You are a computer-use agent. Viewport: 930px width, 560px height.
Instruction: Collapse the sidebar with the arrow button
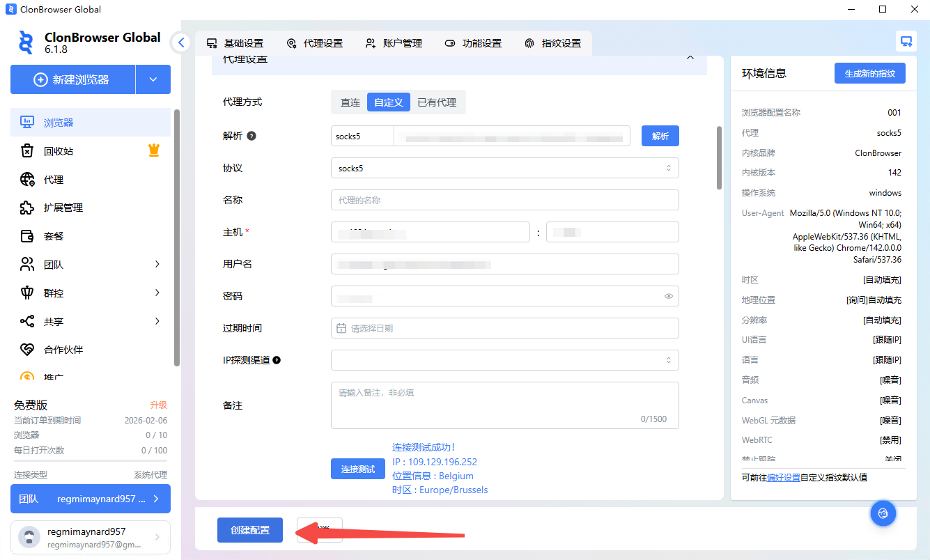click(x=181, y=42)
